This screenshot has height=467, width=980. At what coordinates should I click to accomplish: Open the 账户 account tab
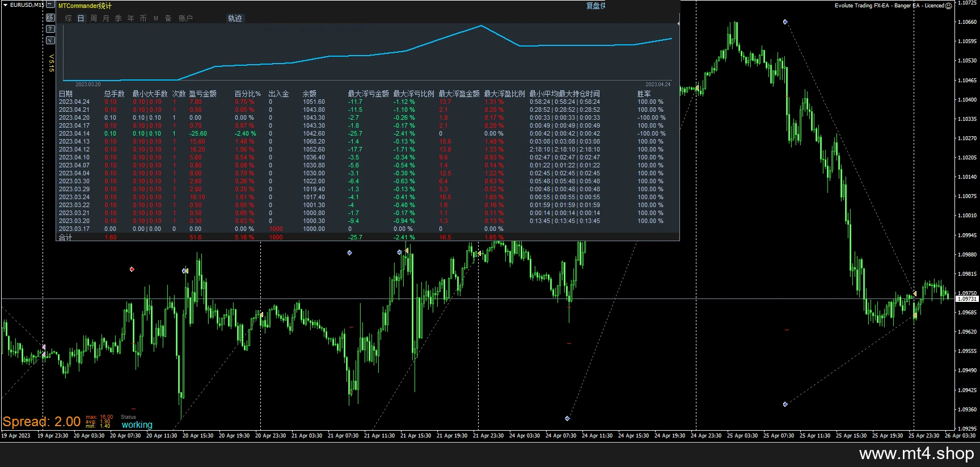(x=185, y=18)
